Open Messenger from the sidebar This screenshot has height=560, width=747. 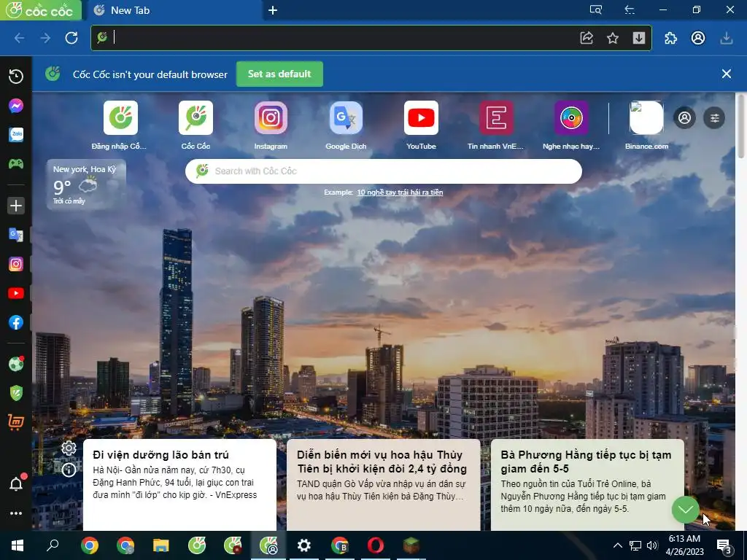(16, 105)
